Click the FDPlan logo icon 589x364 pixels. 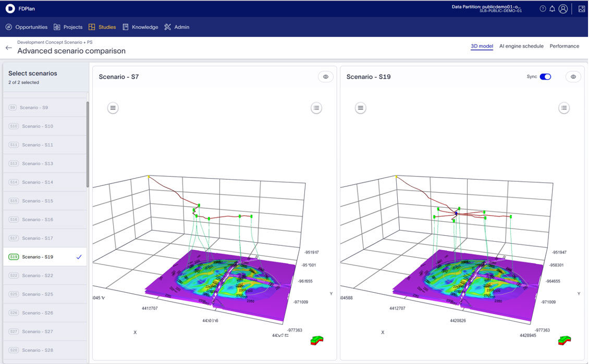click(10, 9)
